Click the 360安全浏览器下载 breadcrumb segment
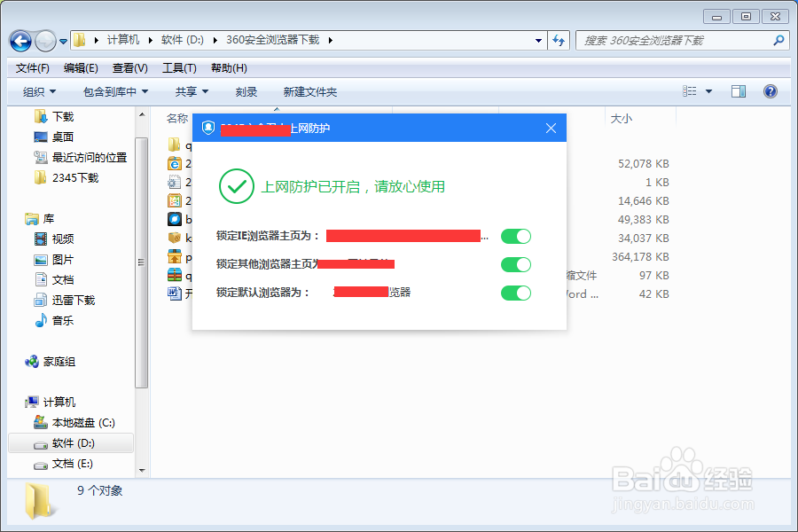This screenshot has width=798, height=532. click(x=272, y=40)
